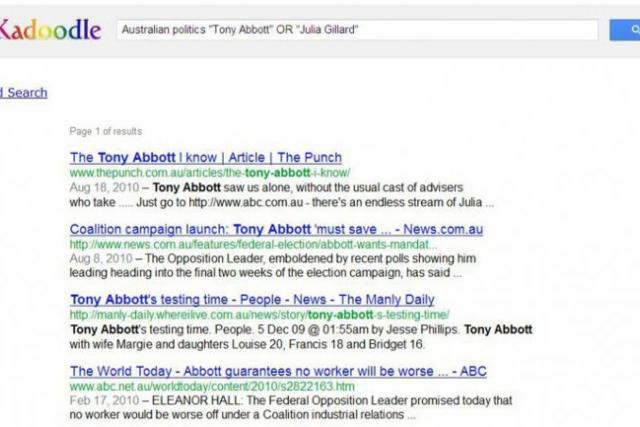This screenshot has width=640, height=427.
Task: Click the Aug 18, 2010 snippet text
Action: pos(282,195)
